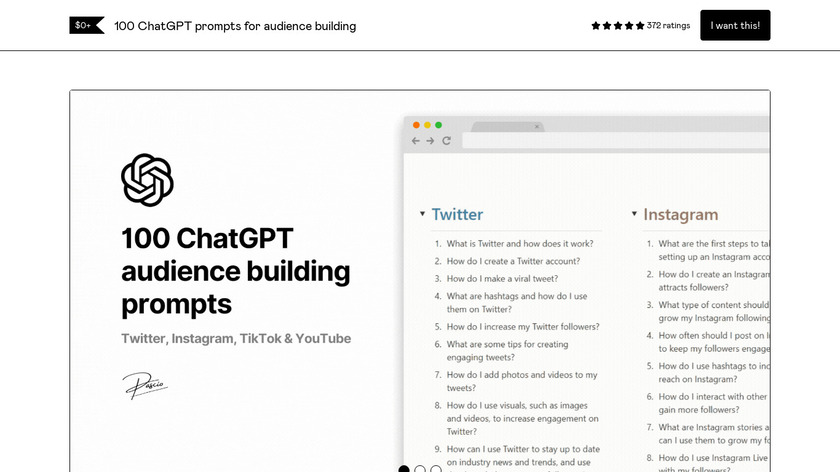Click the red window dot in the mockup
Screen dimensions: 840x472
tap(416, 125)
